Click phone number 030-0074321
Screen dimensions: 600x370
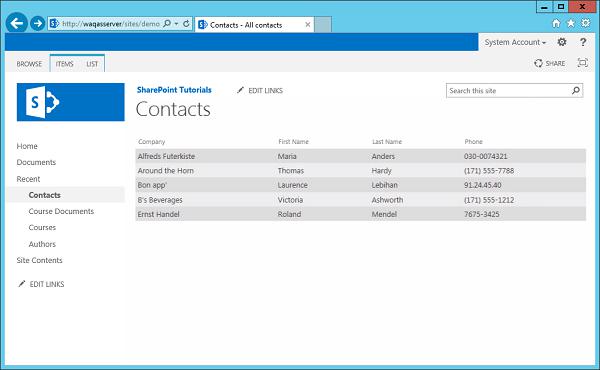coord(486,156)
